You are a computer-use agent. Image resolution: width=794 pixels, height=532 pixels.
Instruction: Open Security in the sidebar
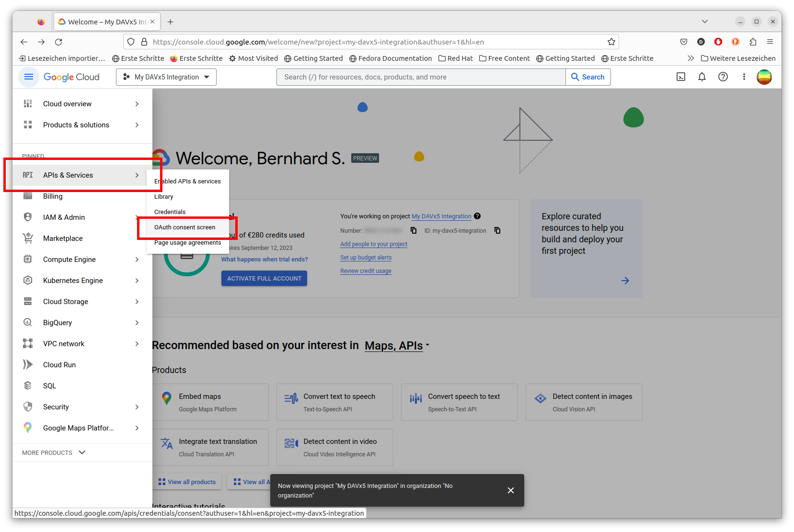click(x=82, y=407)
